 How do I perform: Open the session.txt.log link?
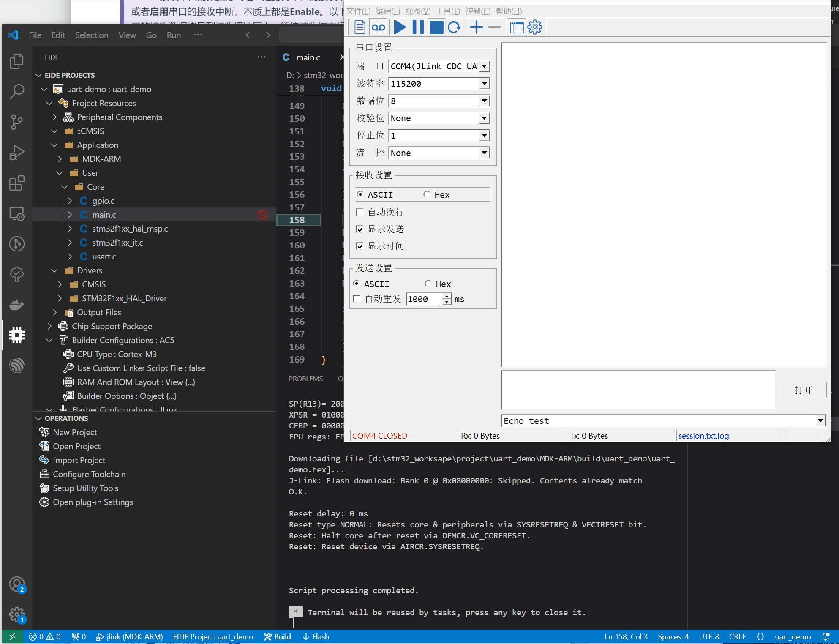click(x=703, y=436)
